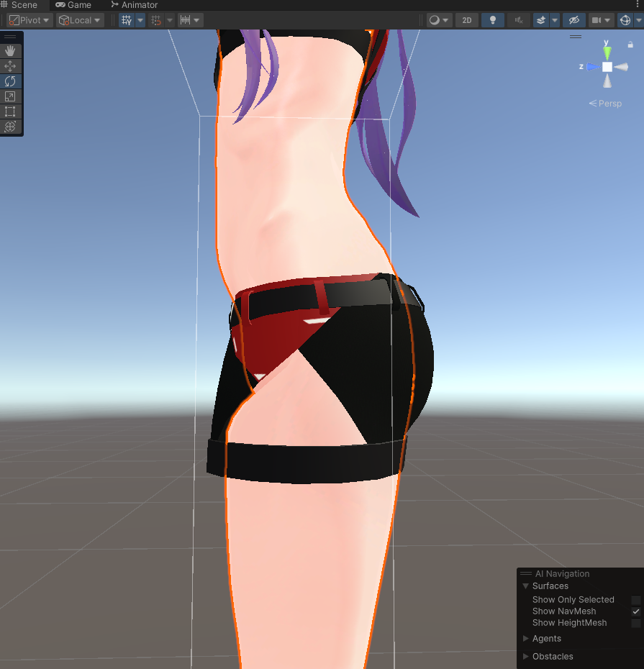Mute scene view audio
644x669 pixels.
tap(519, 19)
